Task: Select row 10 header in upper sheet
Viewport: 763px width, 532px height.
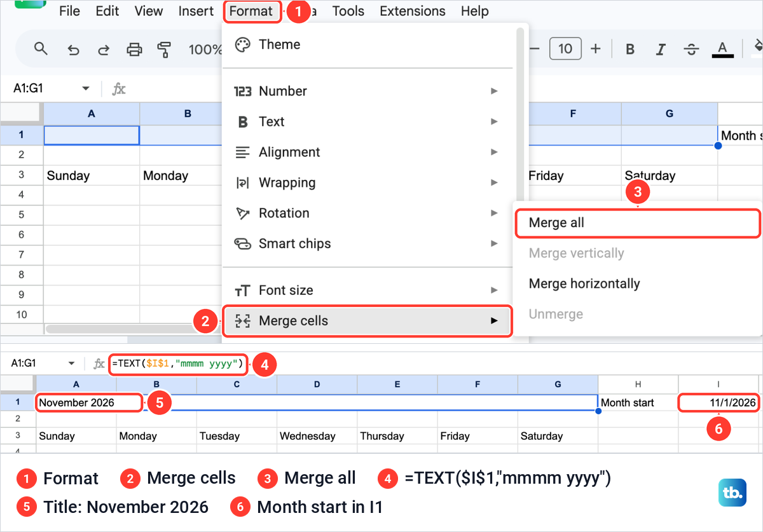Action: coord(22,315)
